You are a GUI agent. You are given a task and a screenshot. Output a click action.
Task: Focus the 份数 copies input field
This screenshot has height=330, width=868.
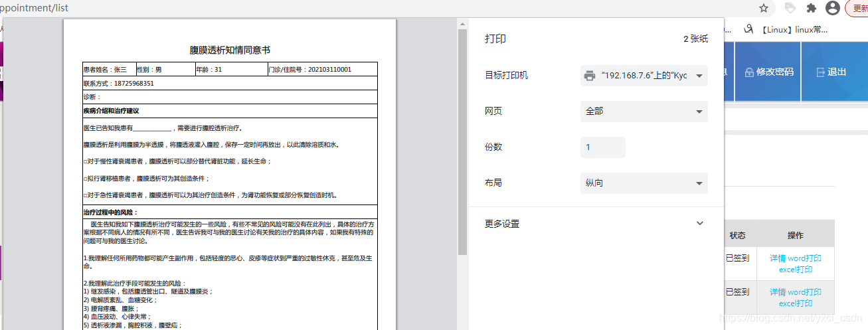pos(603,147)
